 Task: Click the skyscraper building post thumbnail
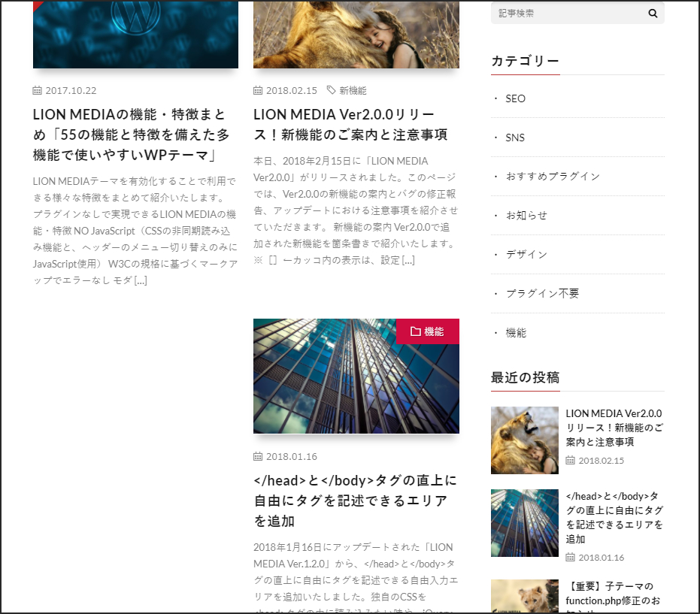(356, 377)
